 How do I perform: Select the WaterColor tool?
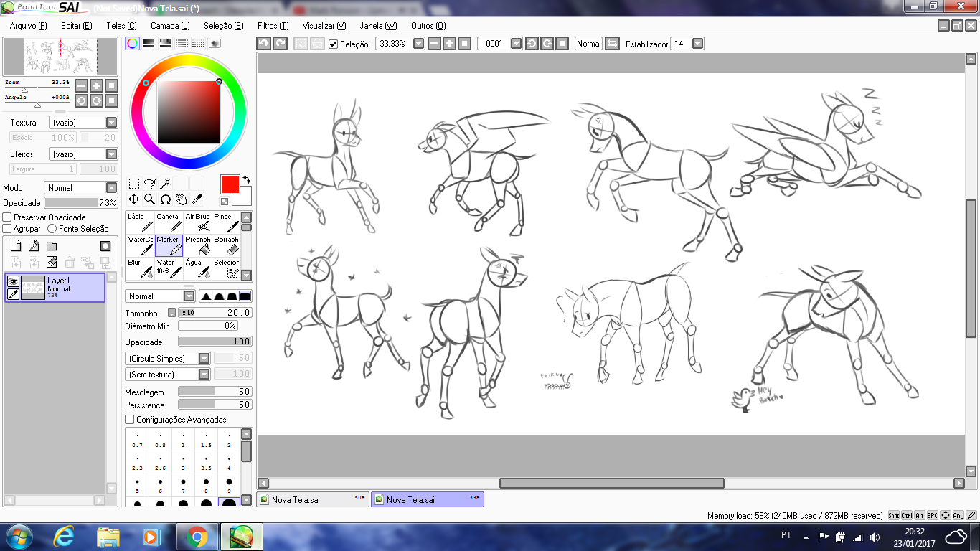[x=139, y=245]
